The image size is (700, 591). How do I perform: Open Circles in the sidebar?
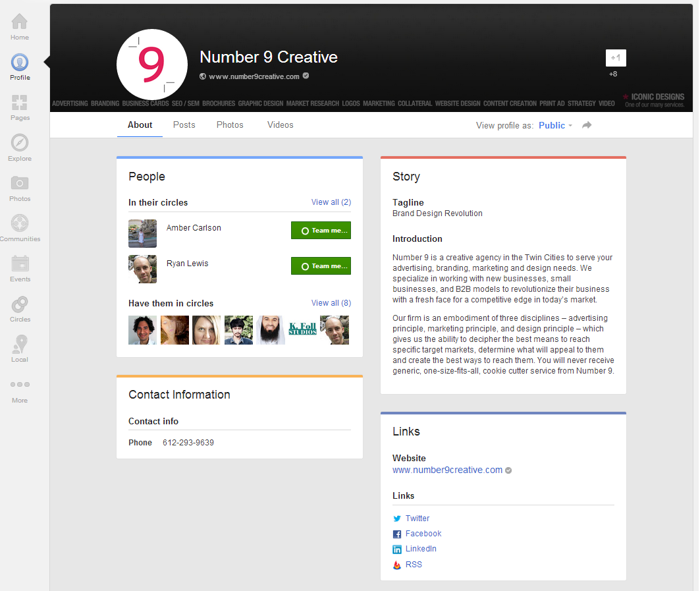20,309
